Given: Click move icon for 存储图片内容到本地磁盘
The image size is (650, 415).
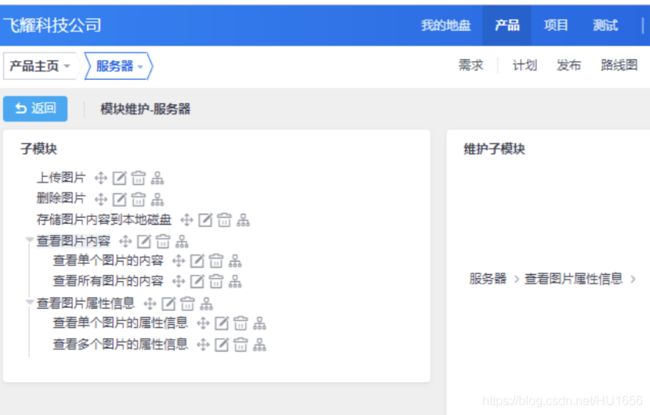Looking at the screenshot, I should (x=187, y=220).
